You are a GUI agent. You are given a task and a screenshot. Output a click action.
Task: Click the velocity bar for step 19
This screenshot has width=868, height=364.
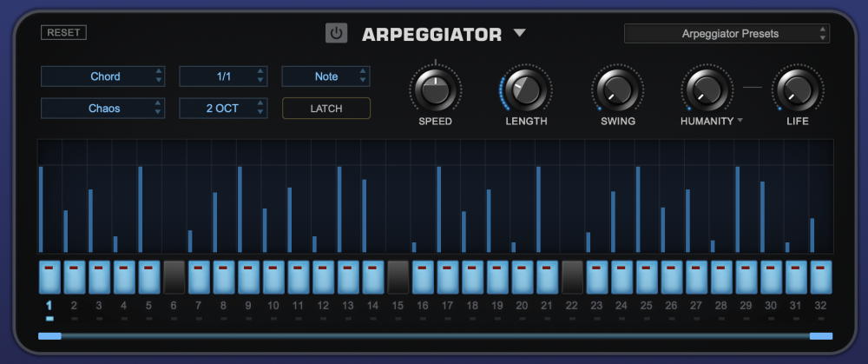[x=489, y=221]
